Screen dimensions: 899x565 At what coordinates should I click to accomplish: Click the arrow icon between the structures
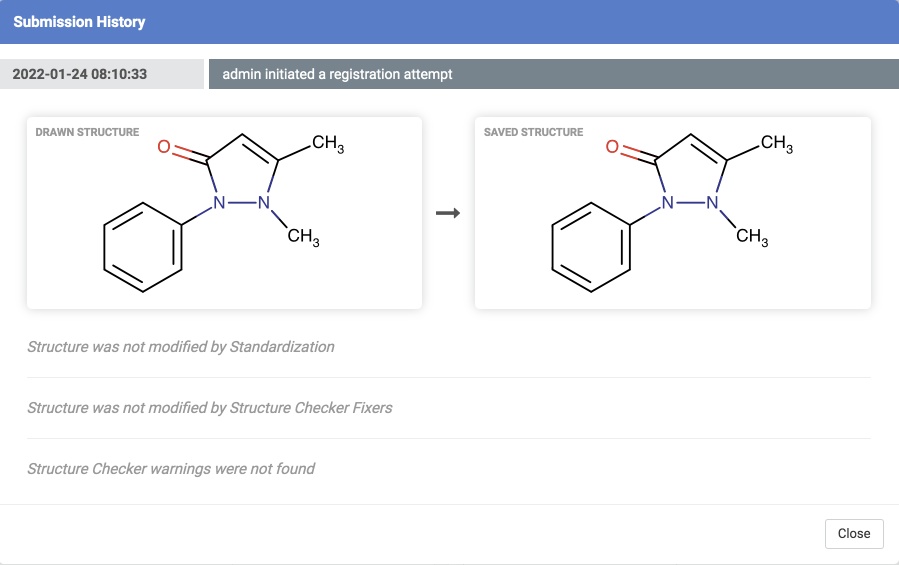(449, 213)
